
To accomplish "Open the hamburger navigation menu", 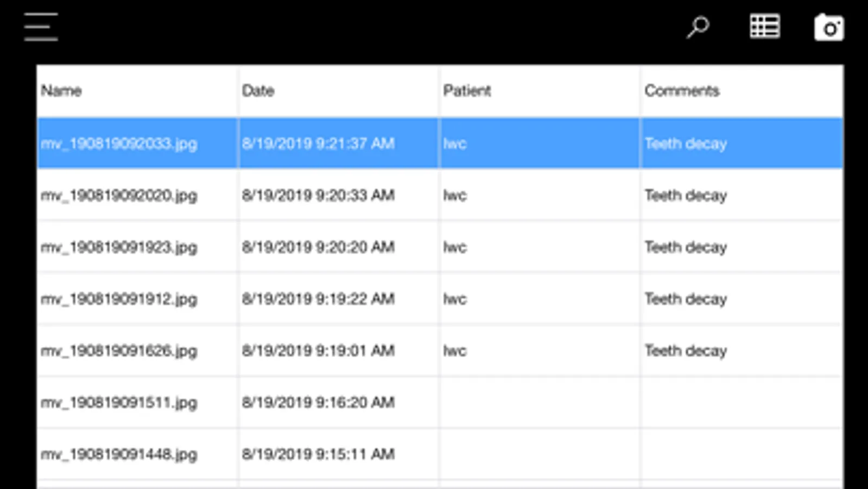I will (40, 27).
